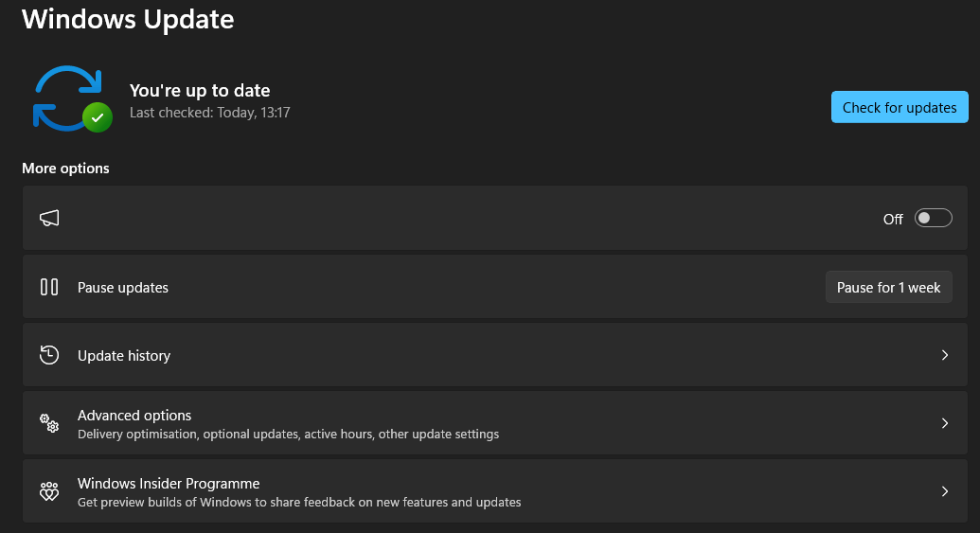Click the megaphone icon in first row
Image resolution: width=980 pixels, height=533 pixels.
tap(49, 218)
